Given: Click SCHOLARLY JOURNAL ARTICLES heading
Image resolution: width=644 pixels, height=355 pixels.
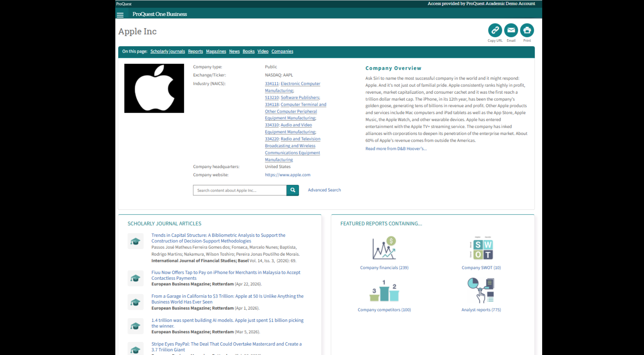Looking at the screenshot, I should tap(164, 223).
